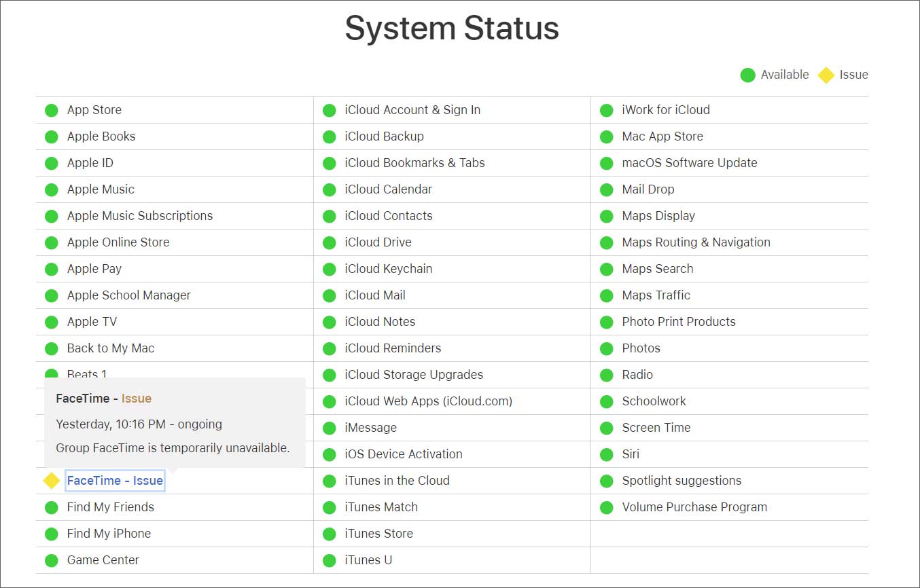Click the green status dot beside Siri
Screen dimensions: 920x588
pyautogui.click(x=605, y=454)
